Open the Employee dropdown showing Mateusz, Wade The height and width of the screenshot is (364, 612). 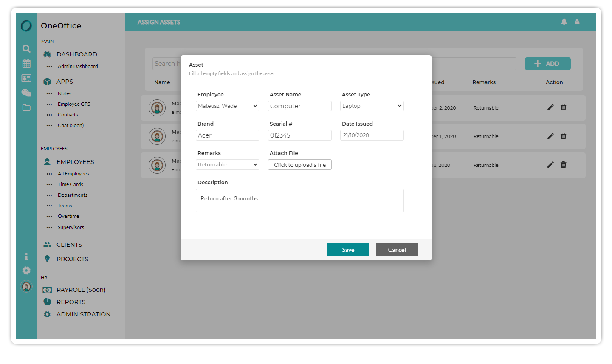(228, 106)
